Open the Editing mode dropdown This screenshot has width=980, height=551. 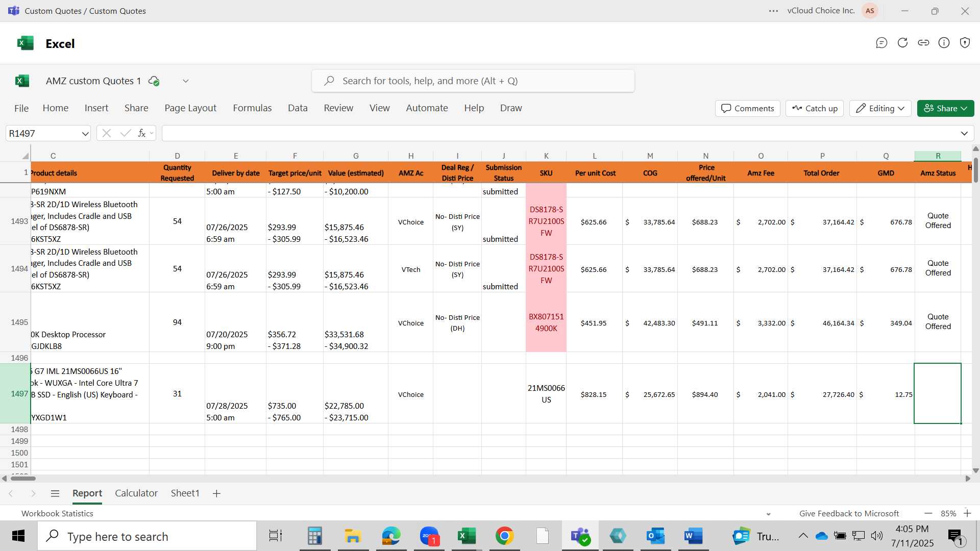tap(880, 108)
